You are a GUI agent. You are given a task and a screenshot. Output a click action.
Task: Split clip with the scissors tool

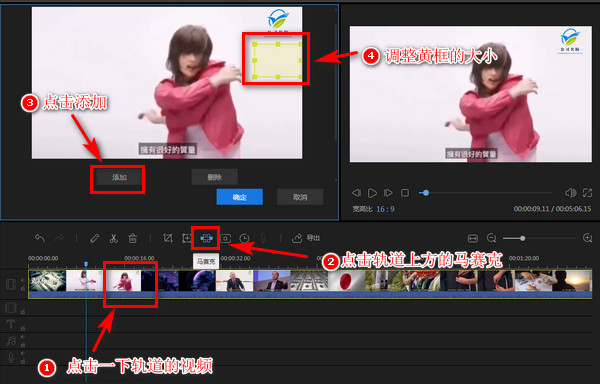113,238
